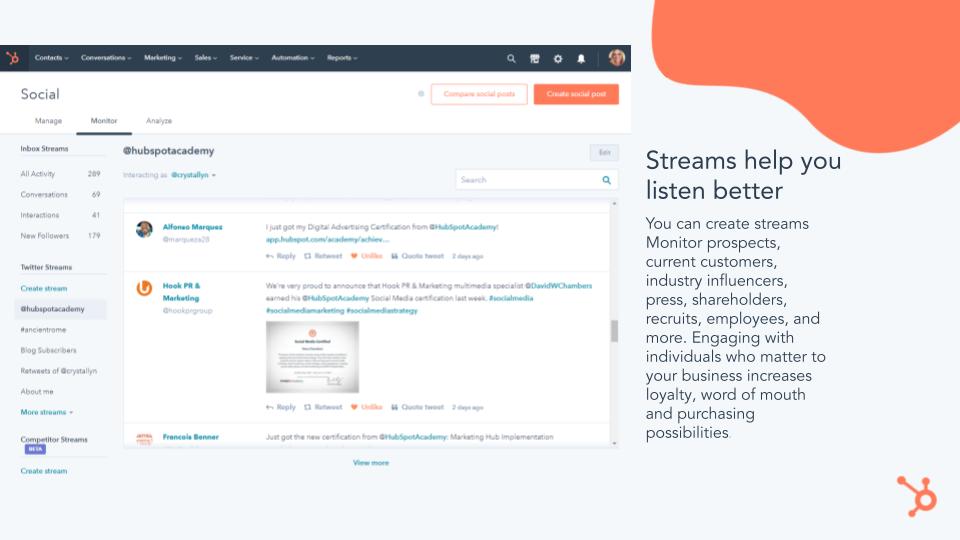The image size is (960, 540).
Task: Select Interactions inbox stream
Action: pyautogui.click(x=61, y=216)
